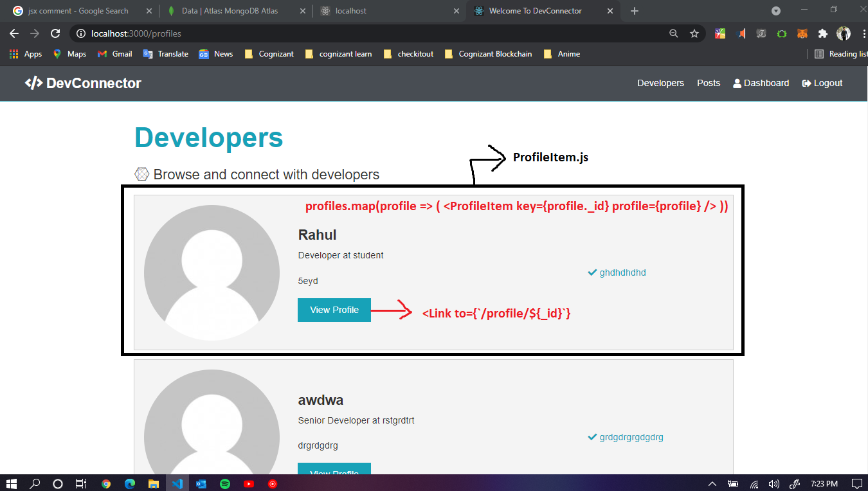Open Spotify from the taskbar
Screen dimensions: 868x491
coord(225,483)
